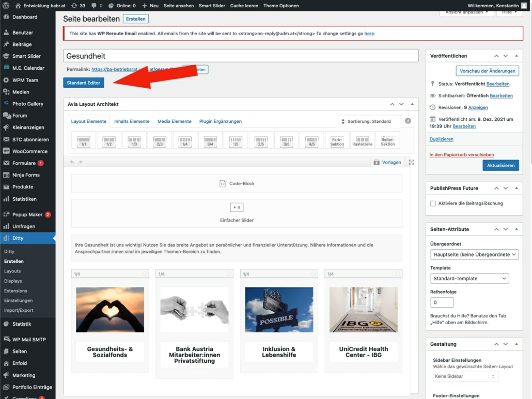Enable the Aktiviere die Beitragslöschung checkbox
Image resolution: width=532 pixels, height=399 pixels.
(433, 203)
